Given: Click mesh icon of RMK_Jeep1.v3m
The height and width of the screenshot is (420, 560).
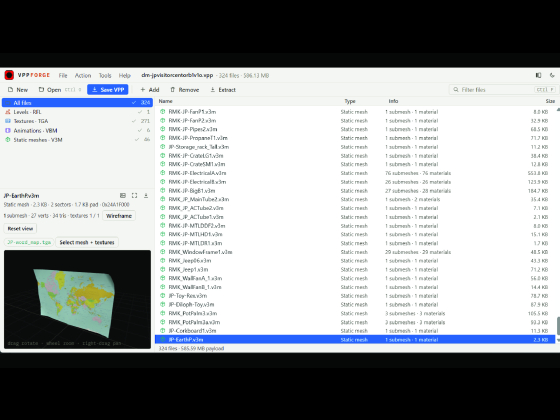Looking at the screenshot, I should point(163,269).
